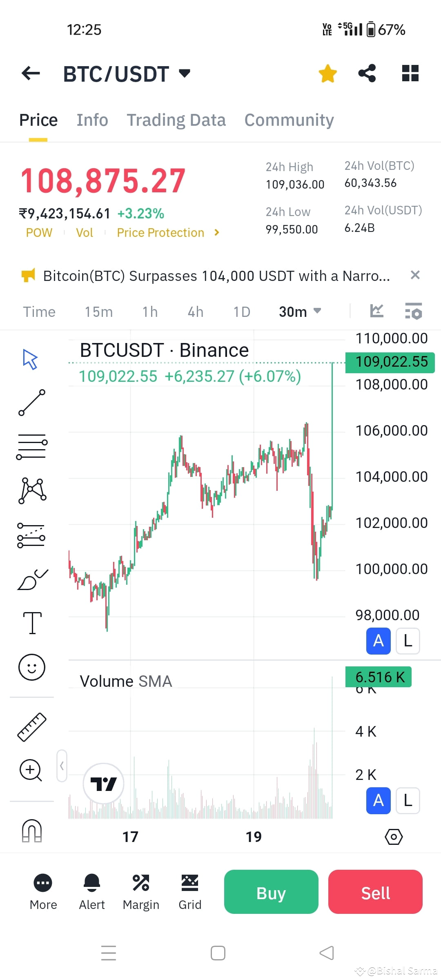Open the share icon
This screenshot has height=980, width=441.
(x=367, y=73)
